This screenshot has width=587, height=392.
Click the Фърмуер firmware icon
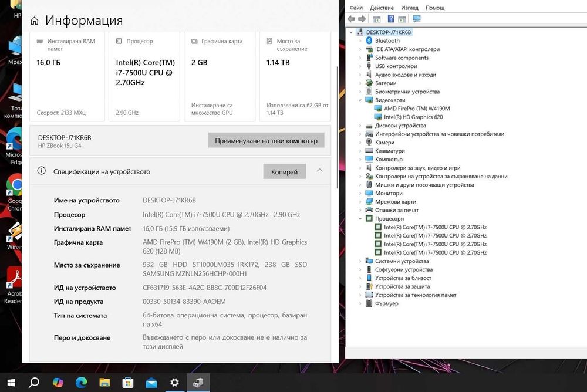pos(369,303)
